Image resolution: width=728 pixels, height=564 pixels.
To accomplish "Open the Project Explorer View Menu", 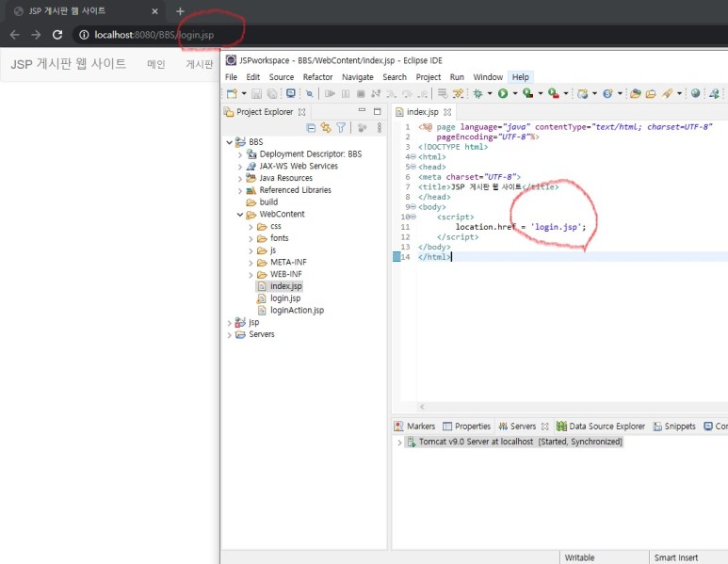I will pyautogui.click(x=380, y=128).
